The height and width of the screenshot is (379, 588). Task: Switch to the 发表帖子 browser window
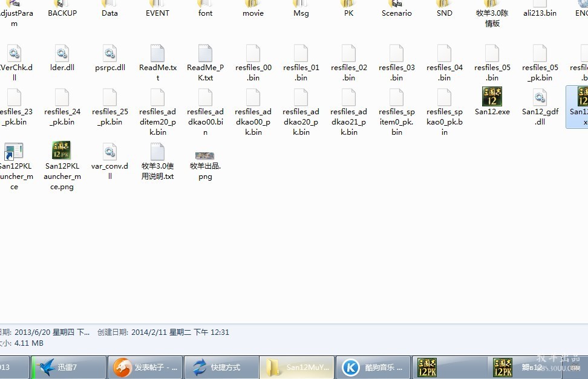click(x=145, y=367)
